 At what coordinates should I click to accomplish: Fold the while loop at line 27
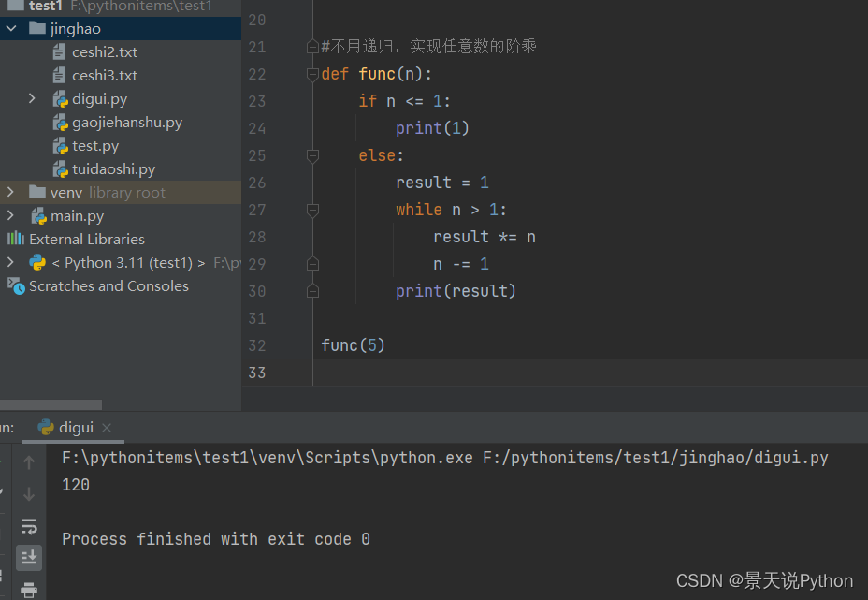tap(312, 210)
